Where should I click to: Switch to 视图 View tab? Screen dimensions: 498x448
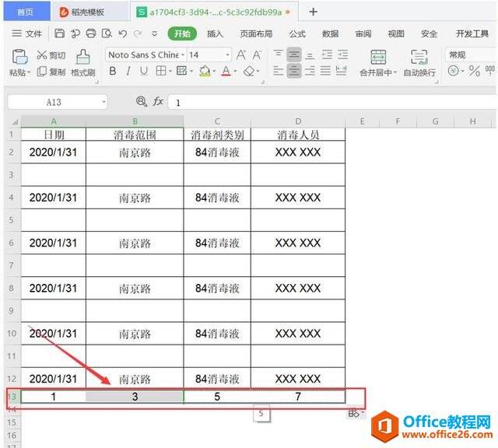pyautogui.click(x=396, y=33)
